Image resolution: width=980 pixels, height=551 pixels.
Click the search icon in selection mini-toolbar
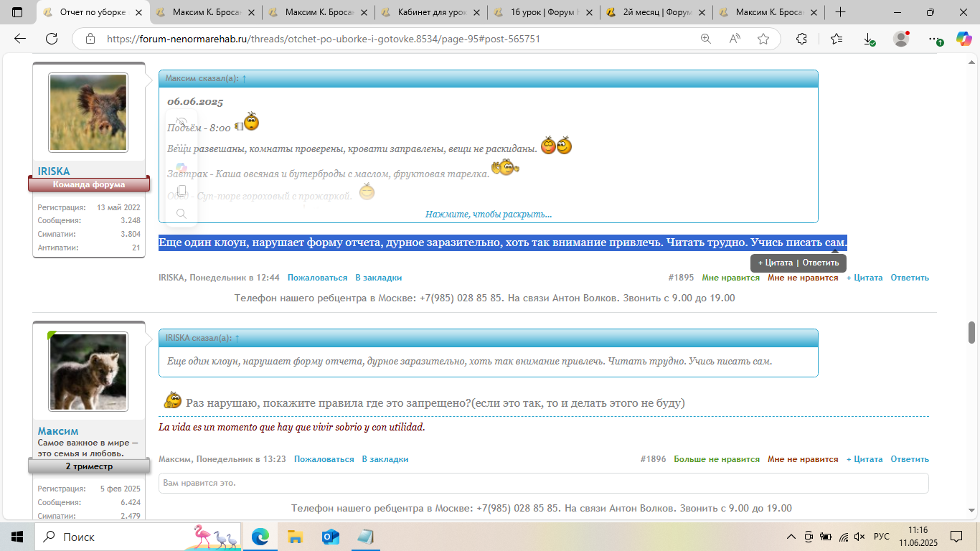coord(182,214)
